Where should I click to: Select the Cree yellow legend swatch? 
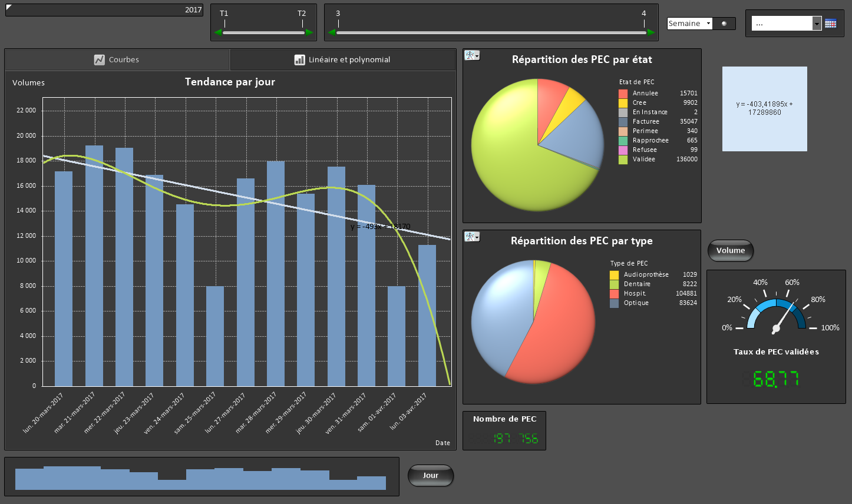(623, 103)
